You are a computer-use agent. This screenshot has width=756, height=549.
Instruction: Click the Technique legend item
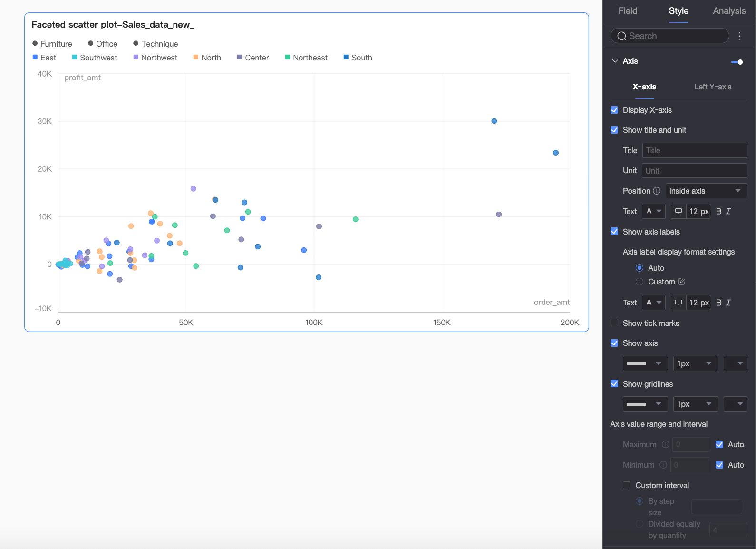pos(155,44)
